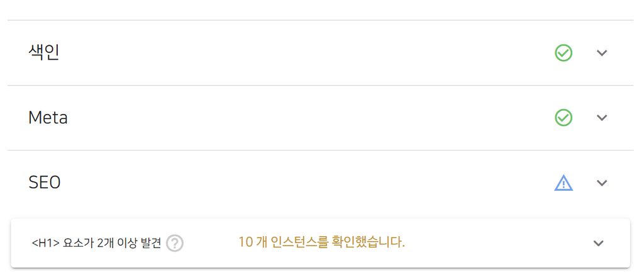The width and height of the screenshot is (644, 279).
Task: Click the green check status icon for Meta
Action: [x=563, y=118]
